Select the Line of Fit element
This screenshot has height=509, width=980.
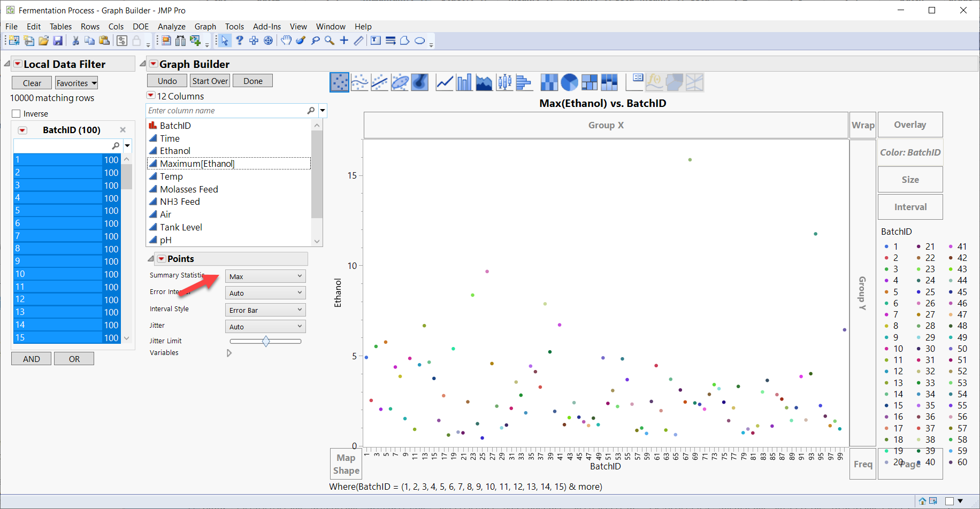click(x=379, y=82)
